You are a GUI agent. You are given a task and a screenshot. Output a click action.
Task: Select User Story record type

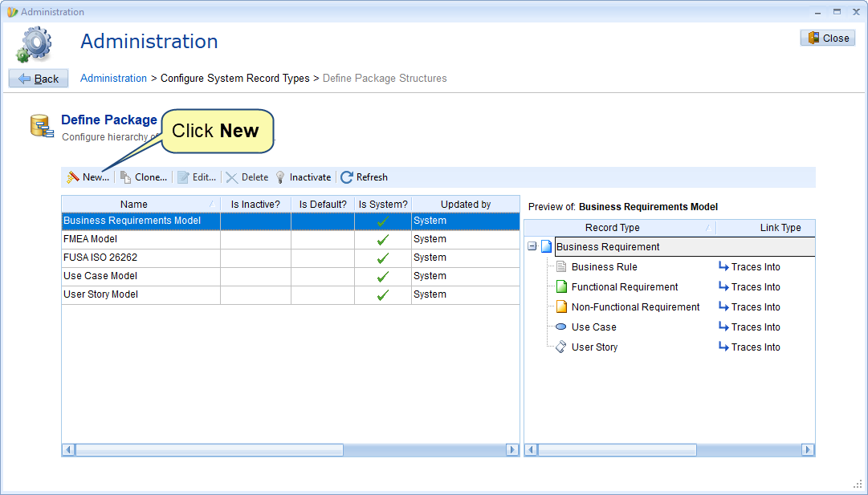coord(594,347)
